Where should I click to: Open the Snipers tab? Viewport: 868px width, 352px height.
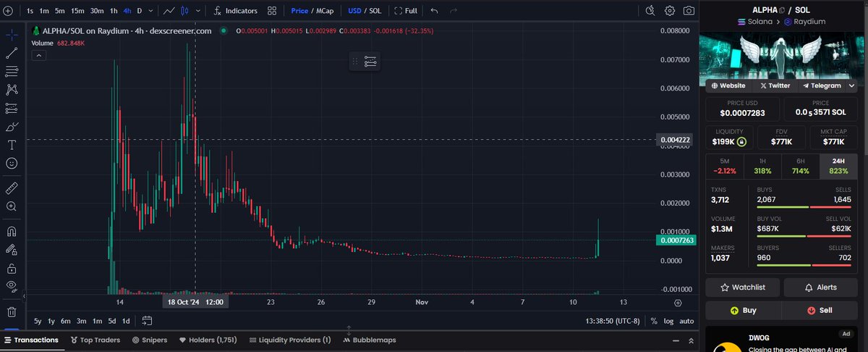(x=150, y=340)
